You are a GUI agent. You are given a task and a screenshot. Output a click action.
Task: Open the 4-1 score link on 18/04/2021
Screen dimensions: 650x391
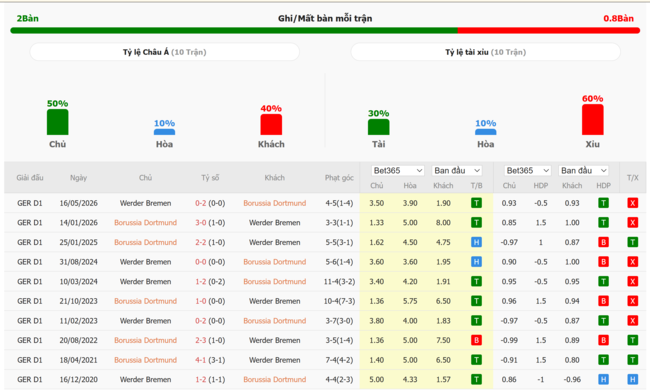pyautogui.click(x=201, y=360)
